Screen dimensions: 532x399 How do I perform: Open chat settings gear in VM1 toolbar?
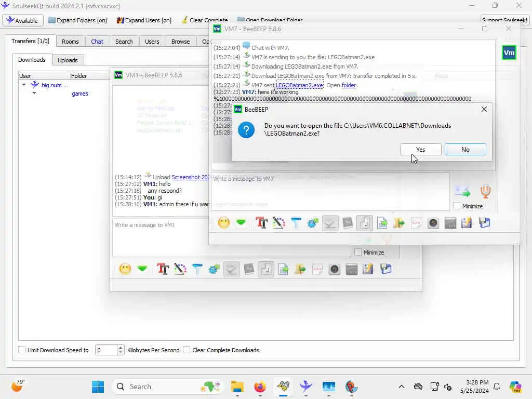(x=214, y=269)
